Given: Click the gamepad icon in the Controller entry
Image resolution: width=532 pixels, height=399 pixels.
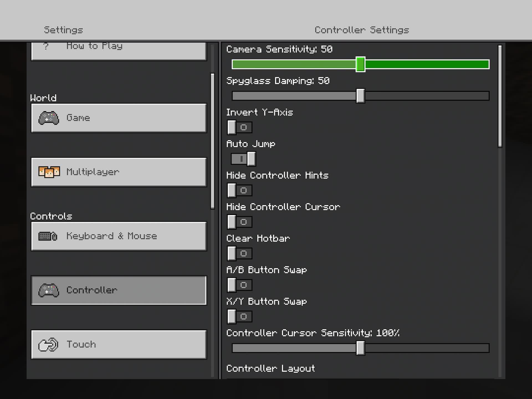Looking at the screenshot, I should pos(49,290).
